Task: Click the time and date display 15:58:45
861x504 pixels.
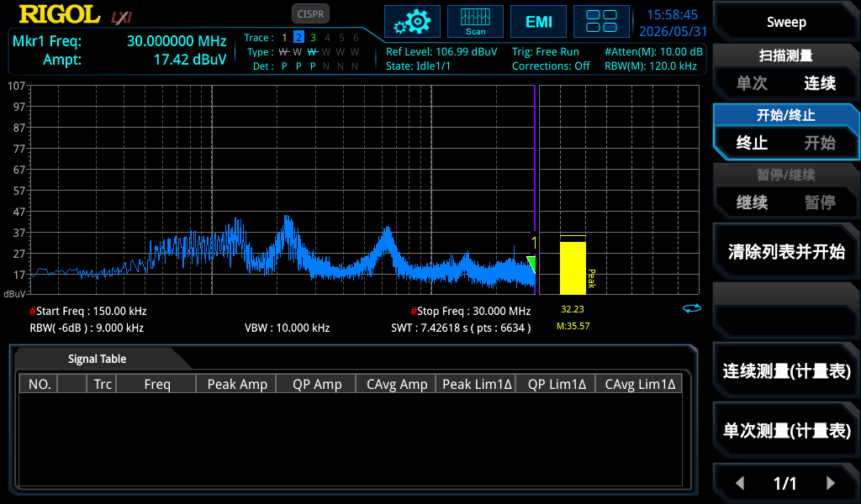Action: (x=673, y=23)
